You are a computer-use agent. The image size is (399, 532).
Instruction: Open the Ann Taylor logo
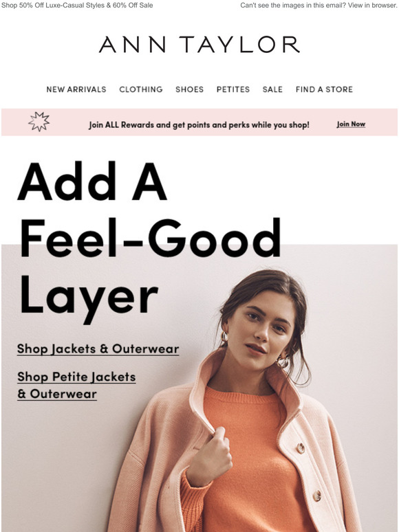coord(199,45)
